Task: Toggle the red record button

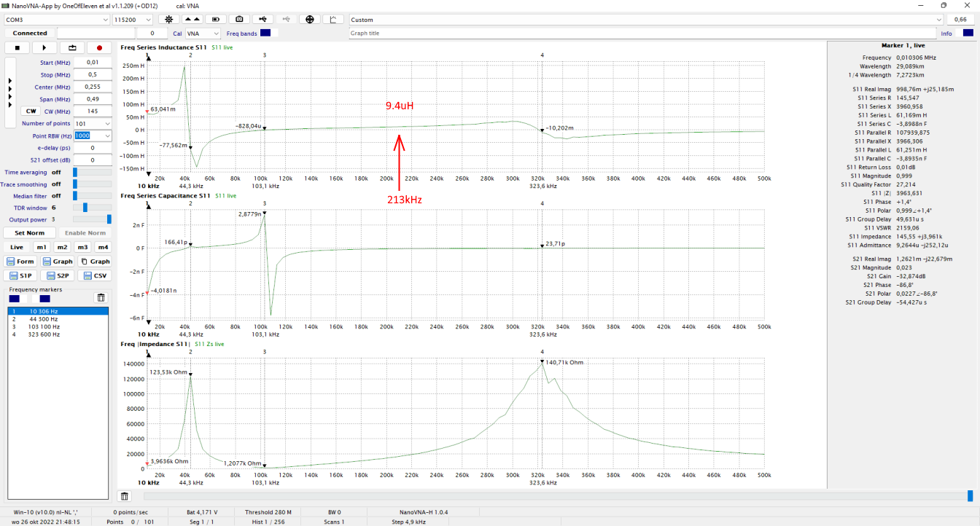Action: pyautogui.click(x=99, y=47)
